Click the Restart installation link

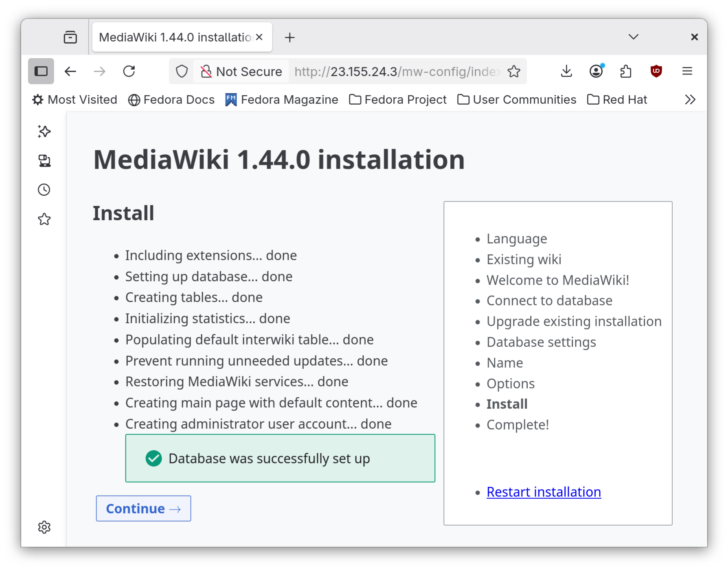point(544,492)
